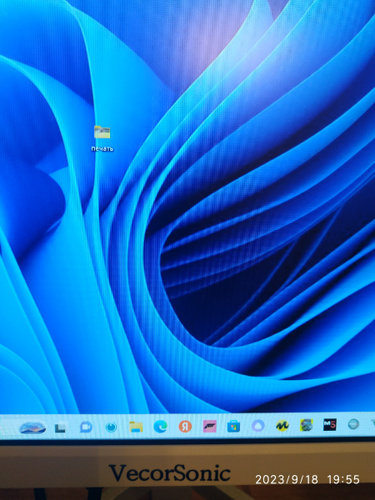375x500 pixels.
Task: Click empty taskbar space left of search
Action: pyautogui.click(x=9, y=428)
